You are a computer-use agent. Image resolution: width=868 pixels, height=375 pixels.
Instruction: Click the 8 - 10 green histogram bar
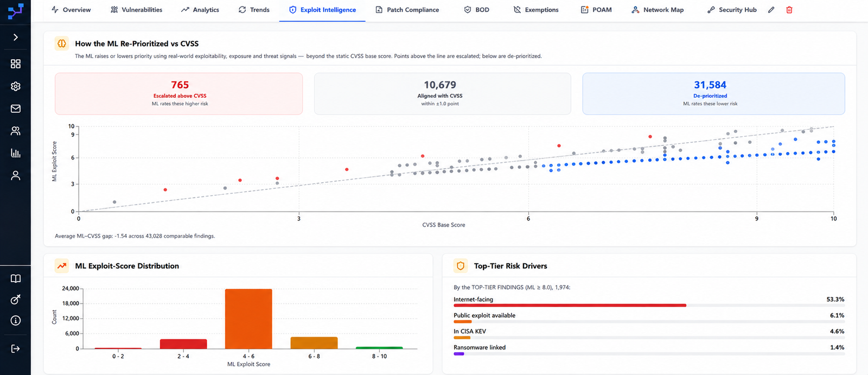coord(379,348)
